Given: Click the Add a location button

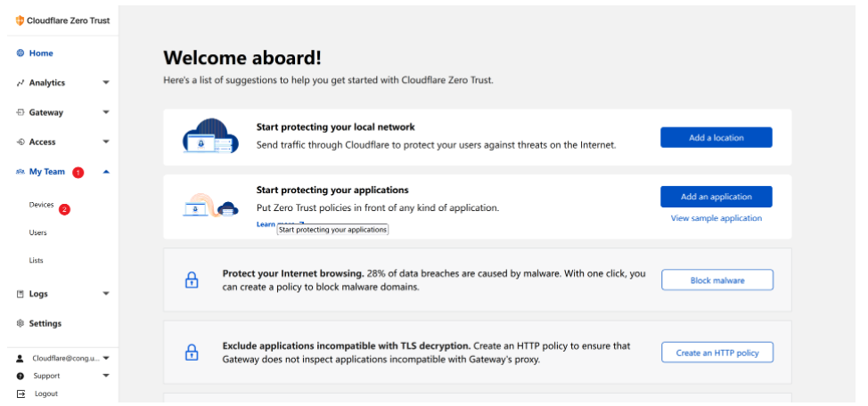Looking at the screenshot, I should tap(716, 138).
